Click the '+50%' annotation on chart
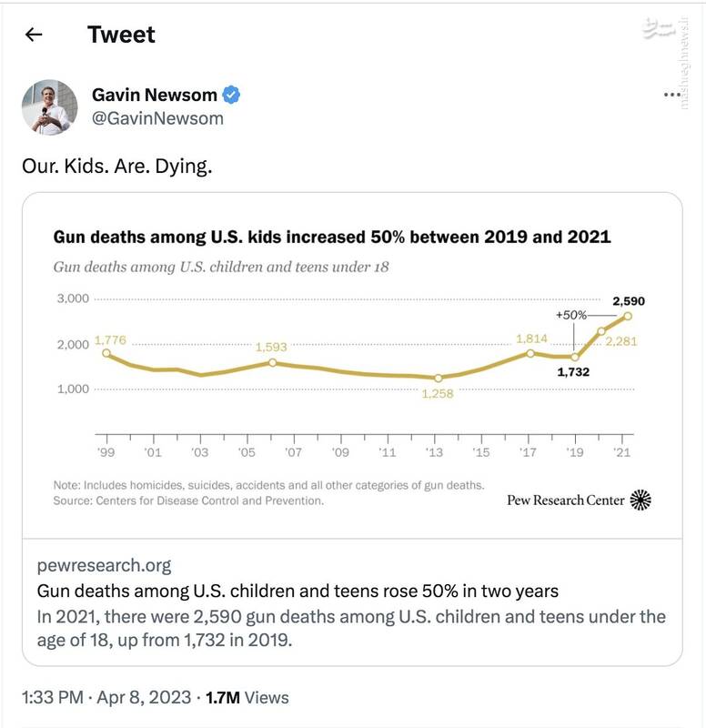This screenshot has width=706, height=728. [x=571, y=314]
